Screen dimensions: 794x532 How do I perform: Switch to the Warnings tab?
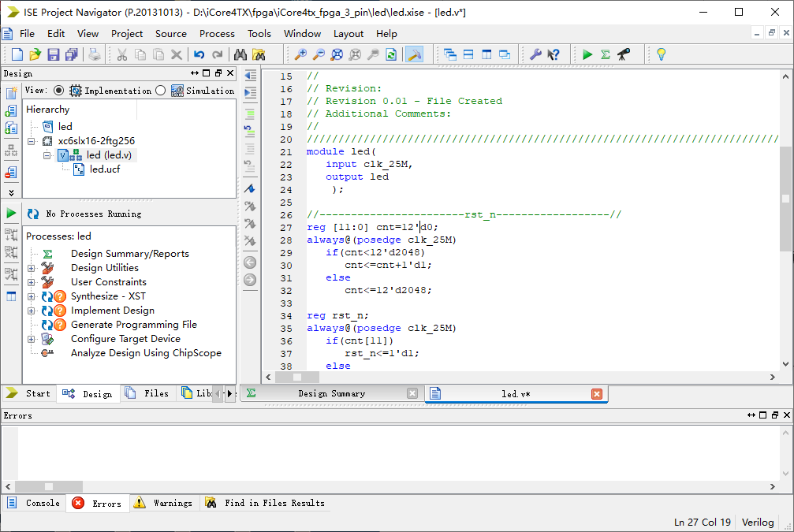coord(172,503)
